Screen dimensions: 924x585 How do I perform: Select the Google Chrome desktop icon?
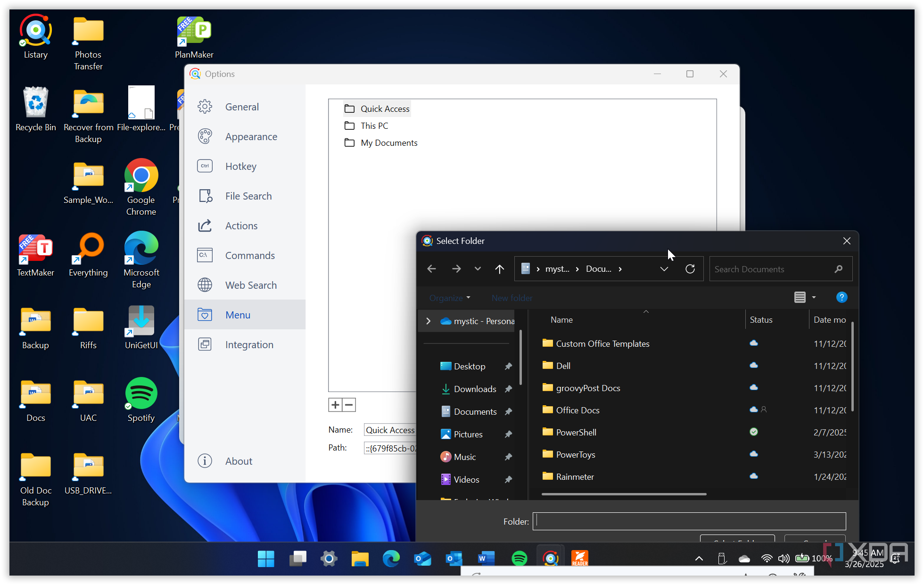click(x=141, y=187)
